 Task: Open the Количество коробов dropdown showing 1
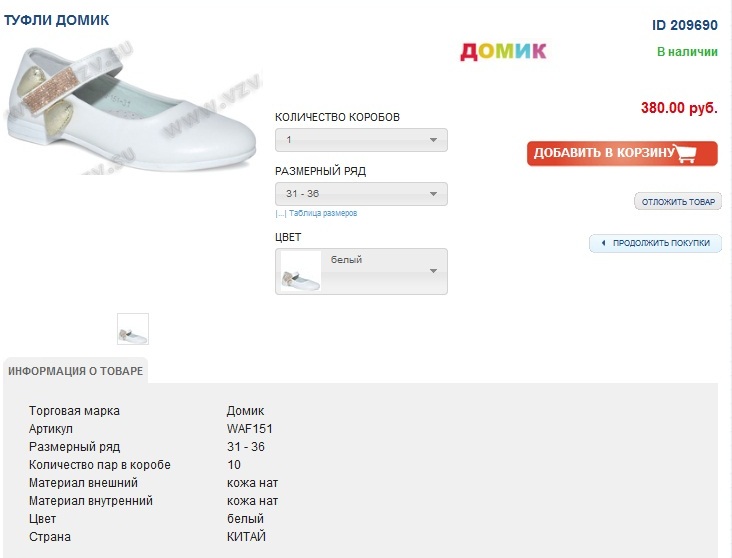point(360,141)
